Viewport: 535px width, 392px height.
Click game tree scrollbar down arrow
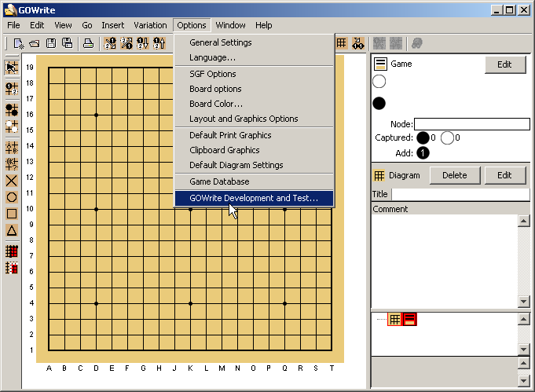click(524, 349)
